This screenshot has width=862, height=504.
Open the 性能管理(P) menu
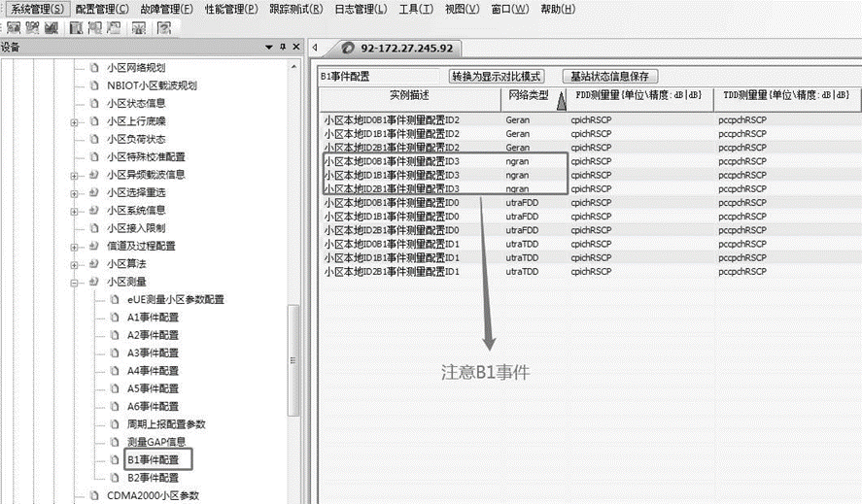pos(231,9)
